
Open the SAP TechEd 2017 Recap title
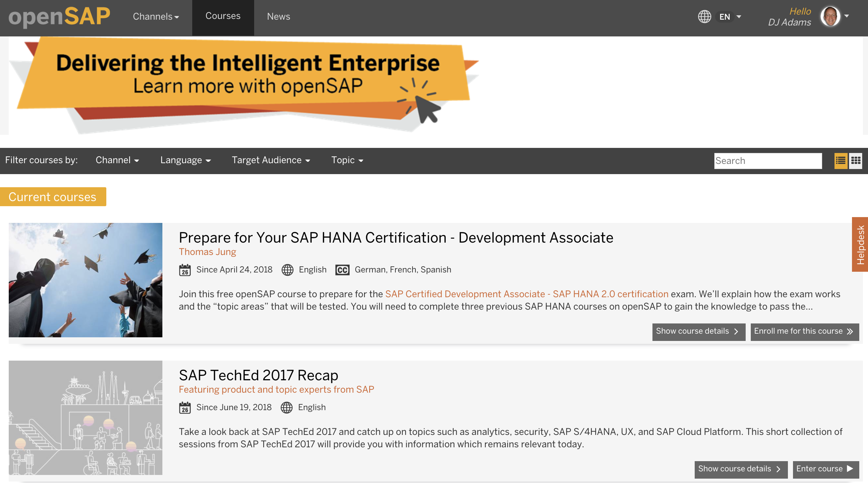coord(259,376)
